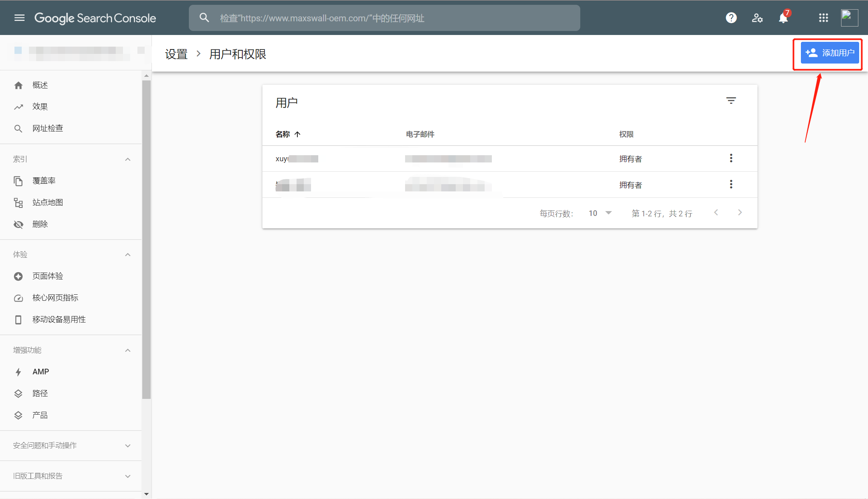The height and width of the screenshot is (499, 868).
Task: Click the 设置 breadcrumb link
Action: click(176, 54)
